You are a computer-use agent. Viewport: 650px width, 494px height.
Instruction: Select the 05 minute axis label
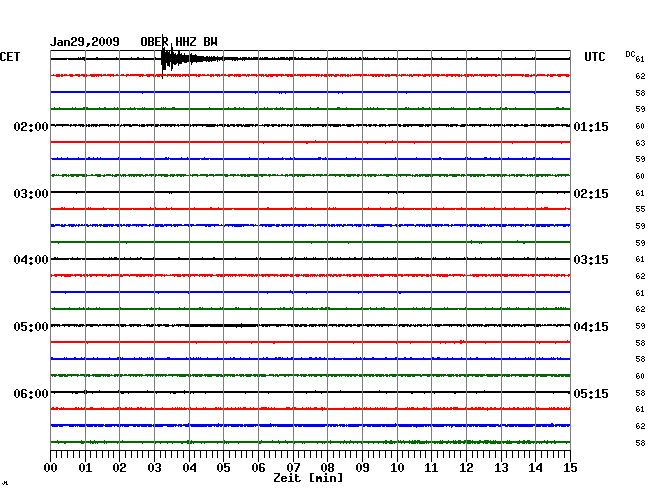coord(223,468)
